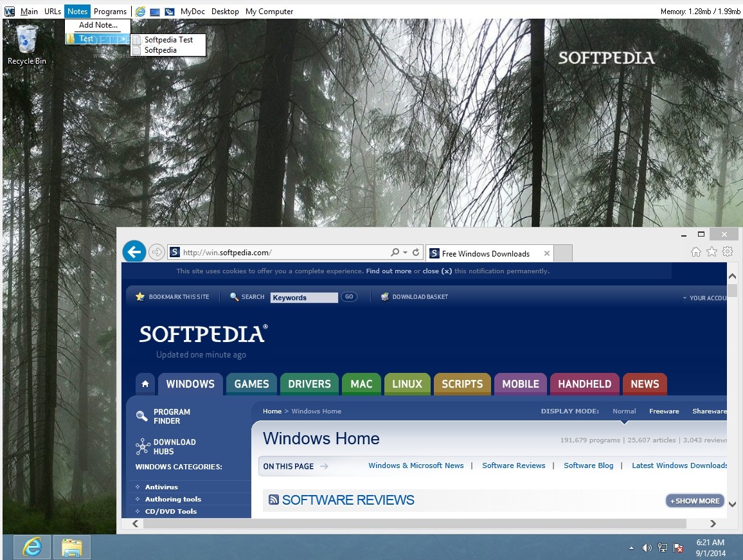Click the window icon beside MyDoc

click(169, 12)
